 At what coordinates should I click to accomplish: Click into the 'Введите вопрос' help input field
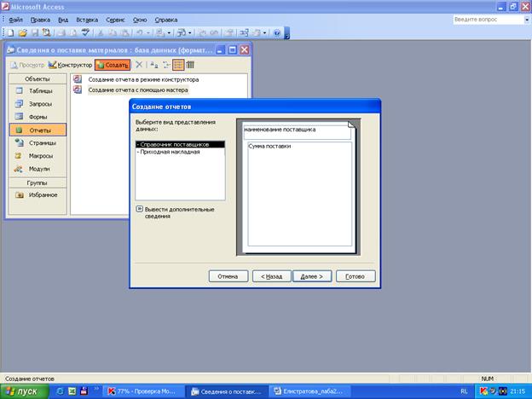(489, 20)
